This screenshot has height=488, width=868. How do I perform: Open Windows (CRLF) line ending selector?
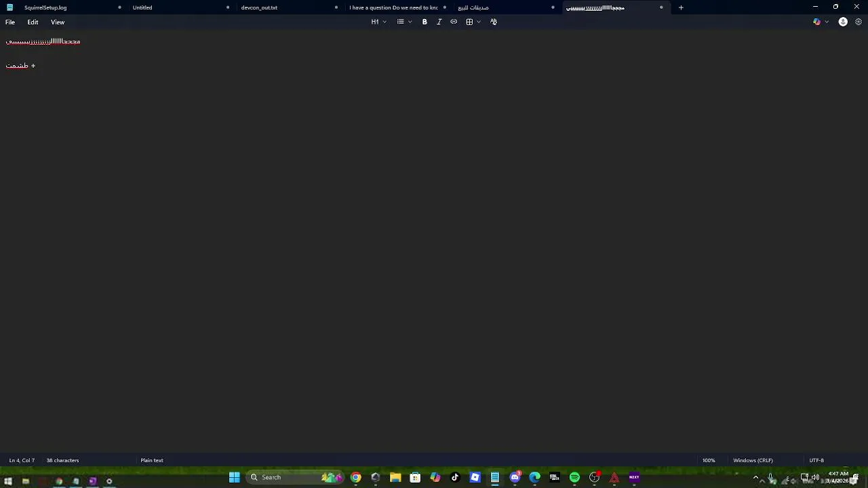click(753, 460)
